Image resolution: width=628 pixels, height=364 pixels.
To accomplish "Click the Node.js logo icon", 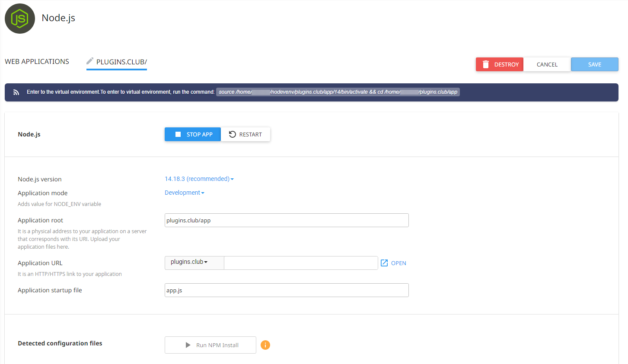I will (x=20, y=19).
